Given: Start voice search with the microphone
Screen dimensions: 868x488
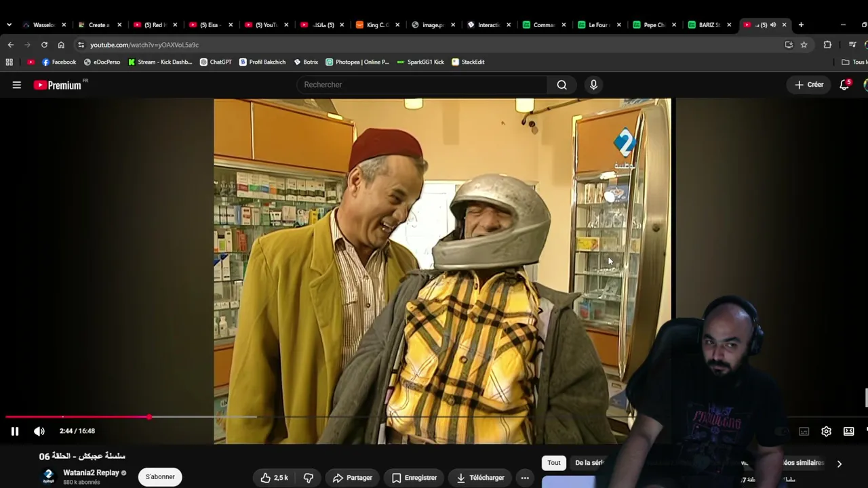Looking at the screenshot, I should (x=593, y=85).
